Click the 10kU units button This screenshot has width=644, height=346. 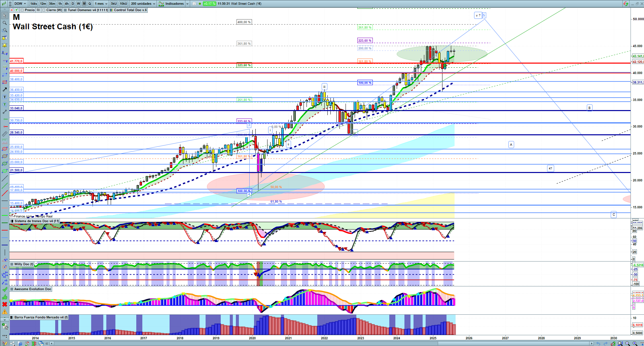tap(123, 4)
